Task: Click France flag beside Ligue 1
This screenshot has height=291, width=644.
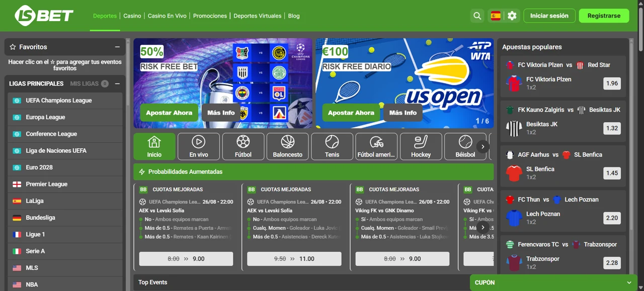Action: point(17,234)
